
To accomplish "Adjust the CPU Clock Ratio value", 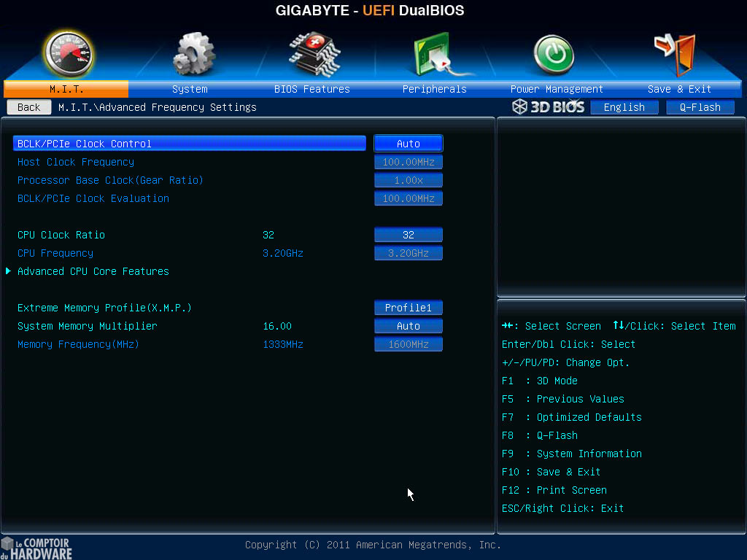I will 408,234.
